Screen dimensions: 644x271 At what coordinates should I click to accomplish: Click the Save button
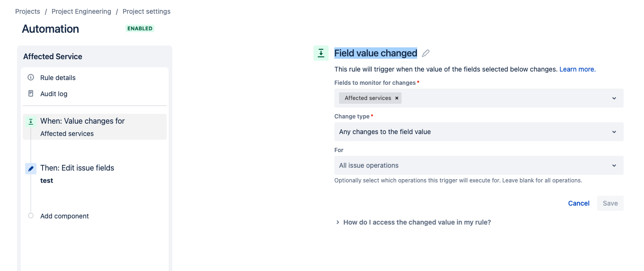(x=610, y=203)
